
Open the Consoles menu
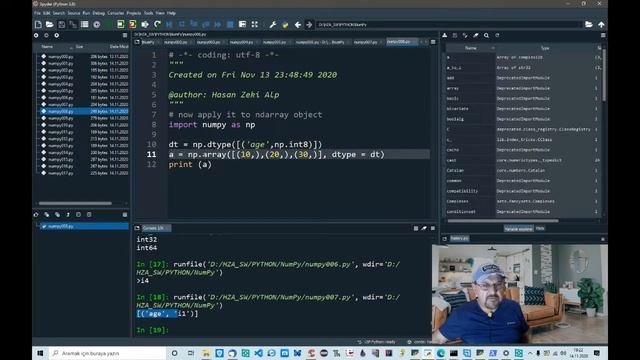coord(116,13)
